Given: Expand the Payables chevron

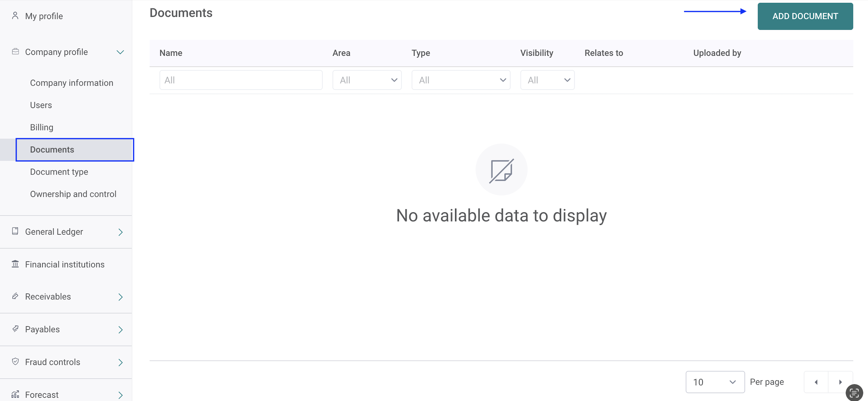Looking at the screenshot, I should coord(120,330).
